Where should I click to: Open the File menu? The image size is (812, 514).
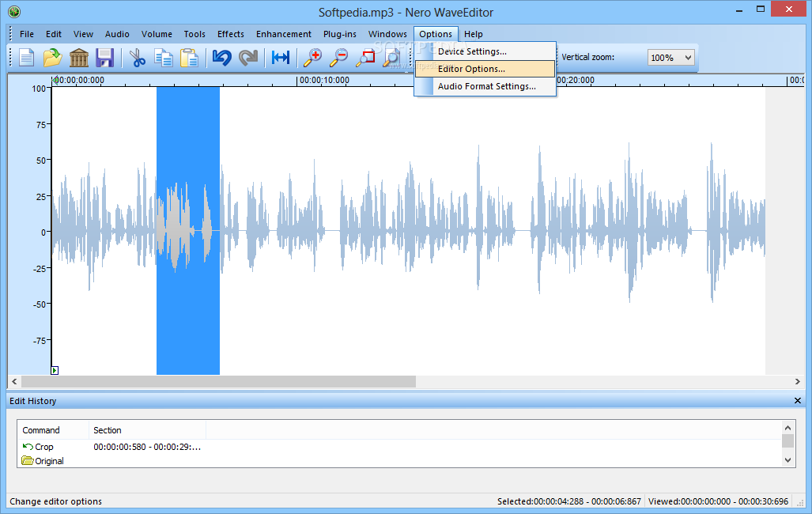(x=27, y=34)
